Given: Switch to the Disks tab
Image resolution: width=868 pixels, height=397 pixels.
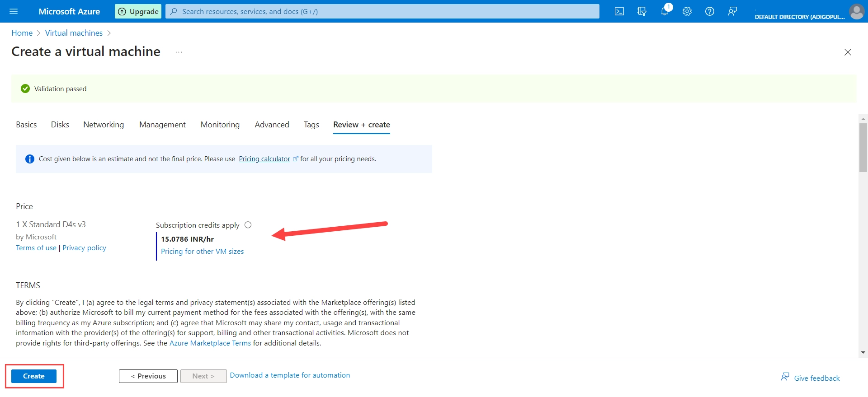Looking at the screenshot, I should [60, 125].
